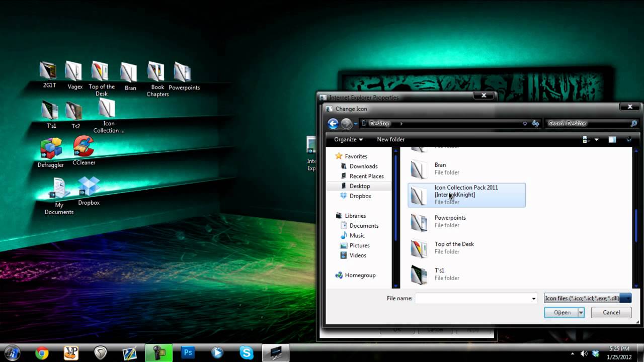Select Desktop in navigation pane
The width and height of the screenshot is (644, 362).
[359, 186]
